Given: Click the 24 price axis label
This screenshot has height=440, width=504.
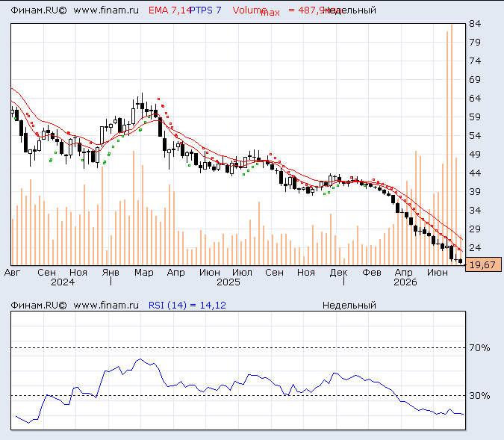Looking at the screenshot, I should 475,247.
